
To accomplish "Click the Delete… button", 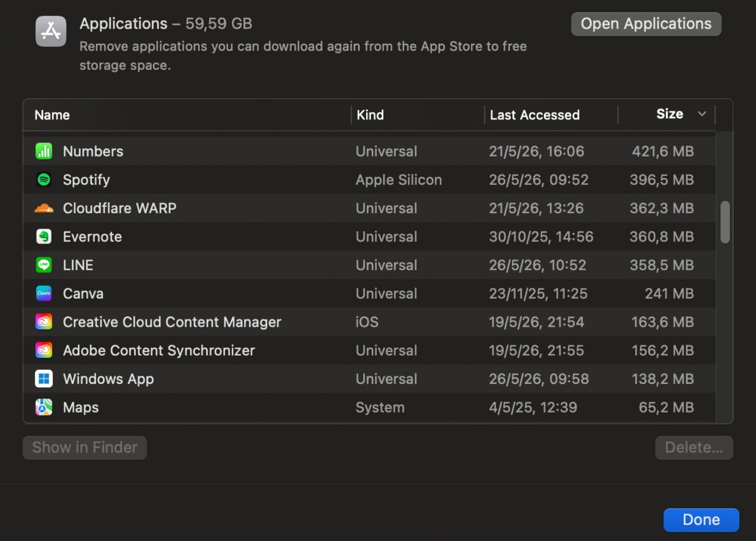I will pos(694,448).
